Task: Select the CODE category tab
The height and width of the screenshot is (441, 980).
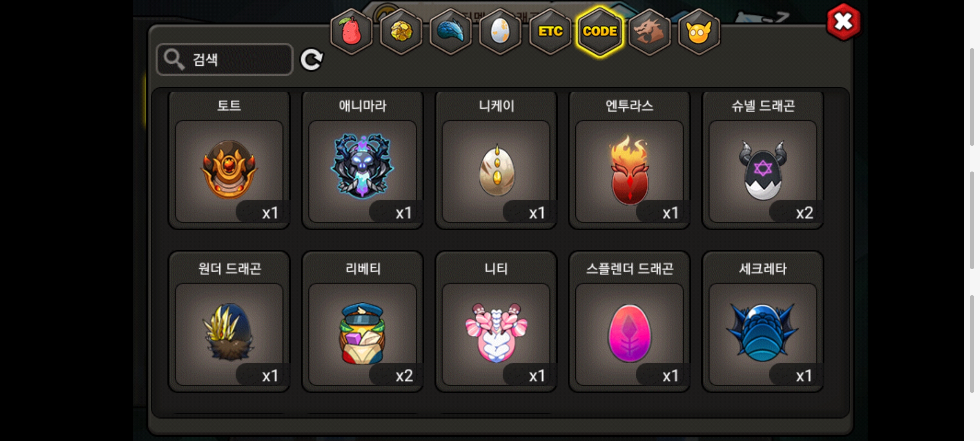Action: click(x=600, y=32)
